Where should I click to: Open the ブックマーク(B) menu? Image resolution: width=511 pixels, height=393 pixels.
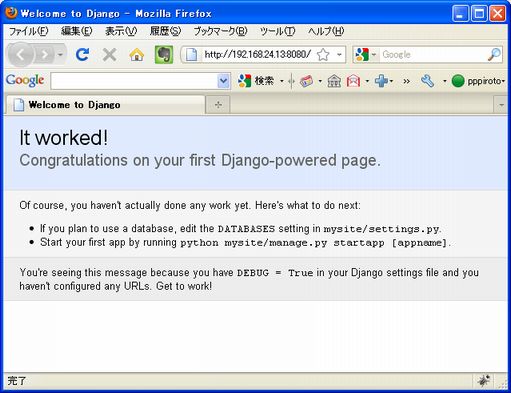[220, 31]
